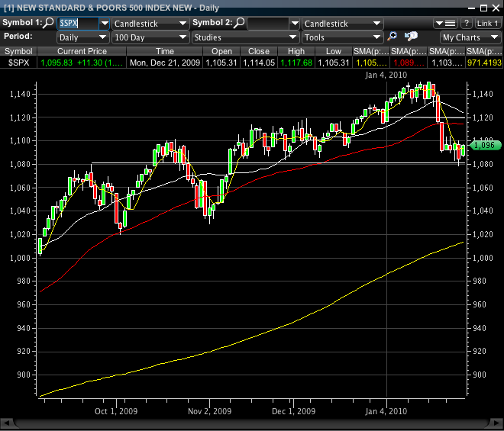This screenshot has width=504, height=431.
Task: Click the zoom magnifier icon beside Tools
Action: pos(393,37)
